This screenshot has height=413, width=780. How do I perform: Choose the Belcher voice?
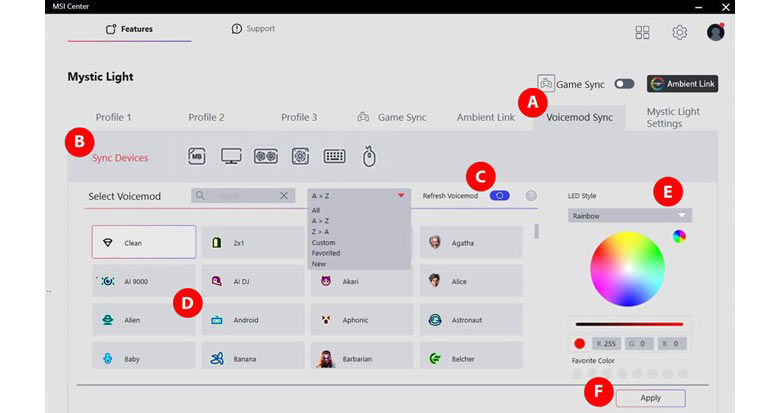[x=471, y=355]
